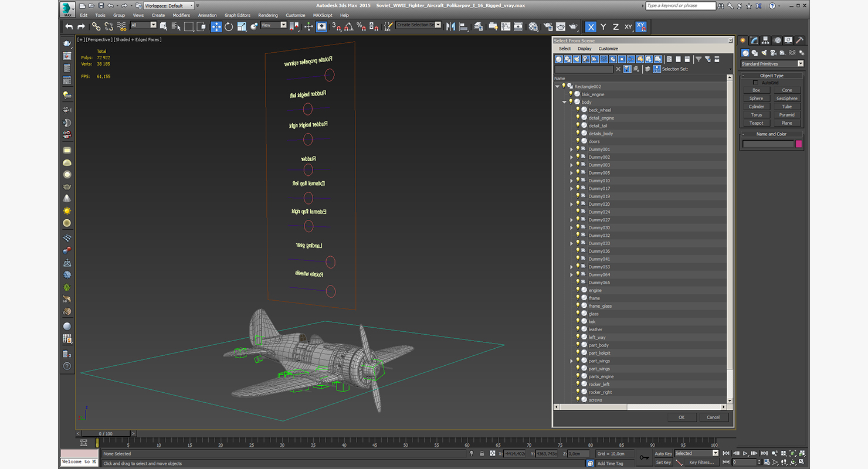Open the MAXScript menu
This screenshot has width=868, height=469.
(322, 15)
